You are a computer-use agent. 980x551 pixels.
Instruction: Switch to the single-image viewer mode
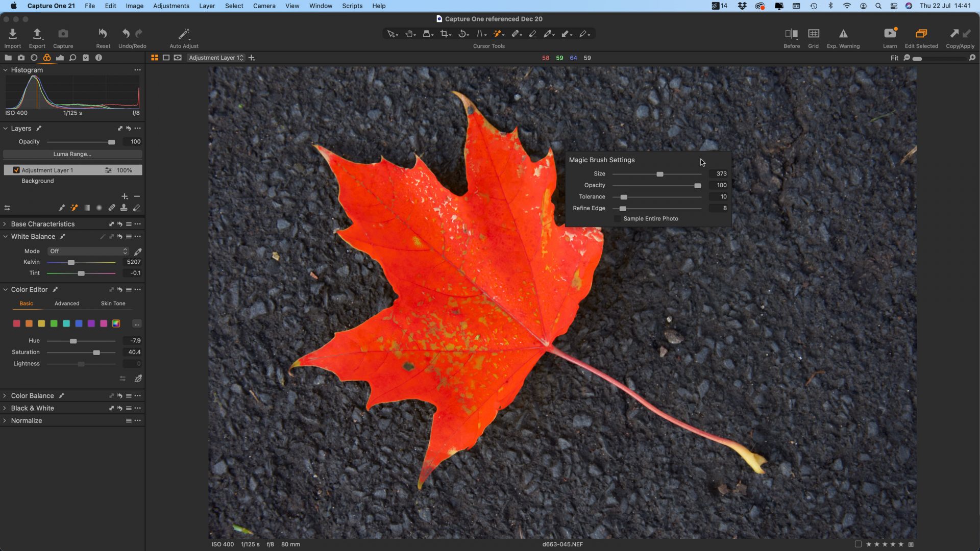click(166, 58)
